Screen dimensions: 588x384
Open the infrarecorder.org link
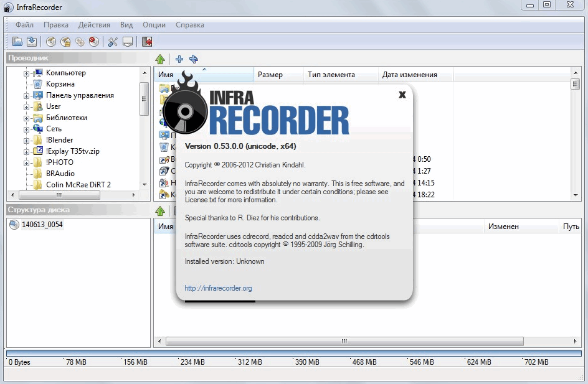(218, 288)
